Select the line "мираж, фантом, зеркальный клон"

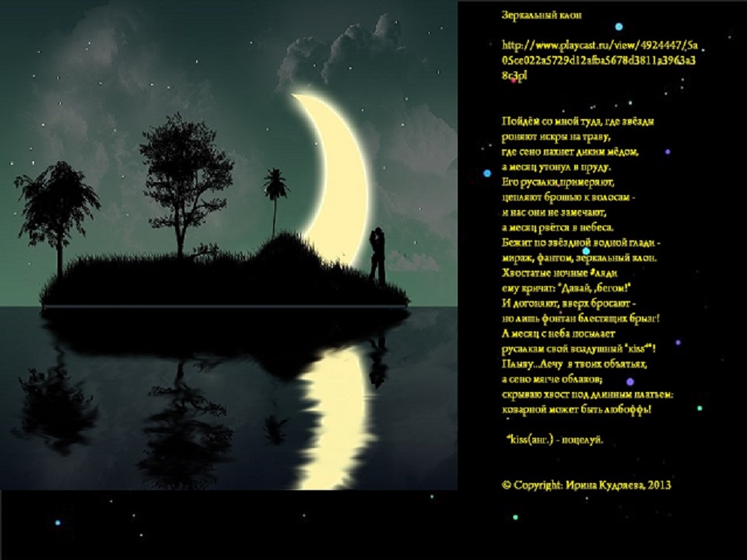(x=579, y=258)
